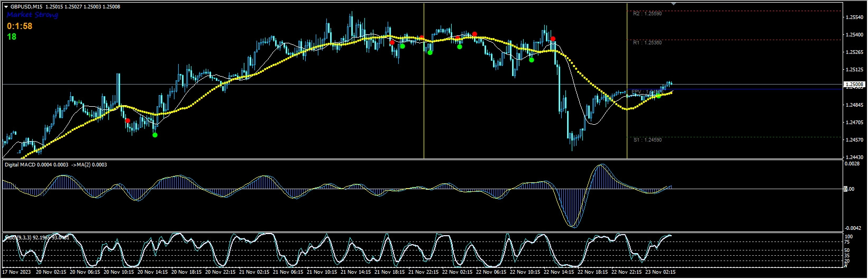Click the orange 0:1:58 candle timer
The height and width of the screenshot is (279, 868).
(20, 26)
